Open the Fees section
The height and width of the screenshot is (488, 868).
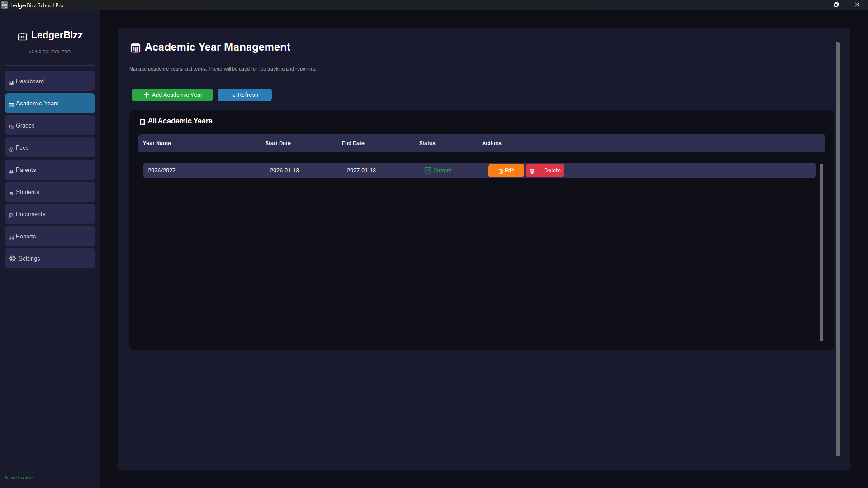pos(50,148)
